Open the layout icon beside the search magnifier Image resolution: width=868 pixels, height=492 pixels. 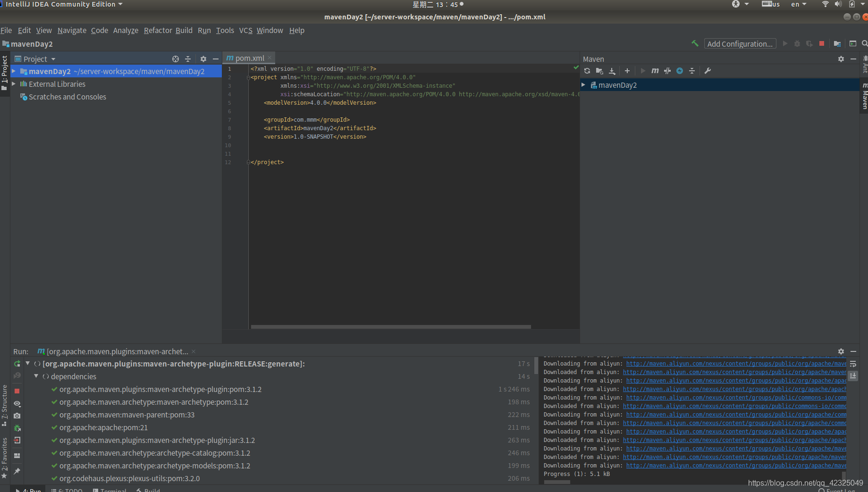(853, 43)
